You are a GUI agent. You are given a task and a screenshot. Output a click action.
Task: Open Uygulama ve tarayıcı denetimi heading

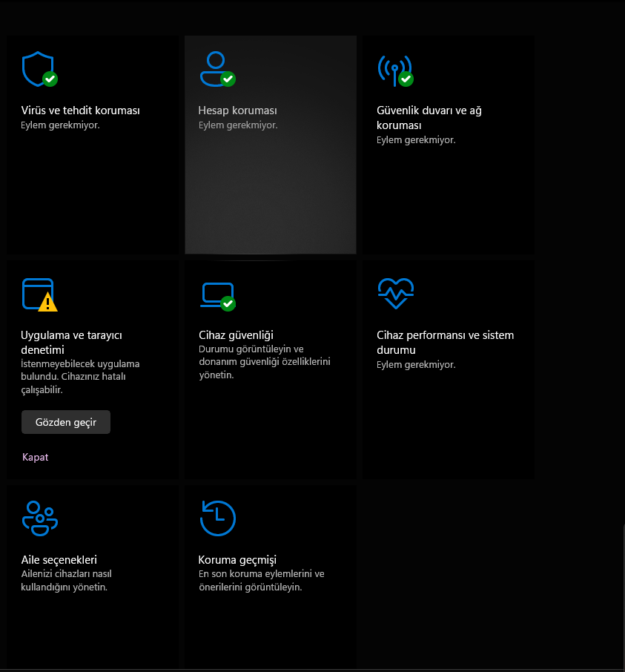coord(71,343)
